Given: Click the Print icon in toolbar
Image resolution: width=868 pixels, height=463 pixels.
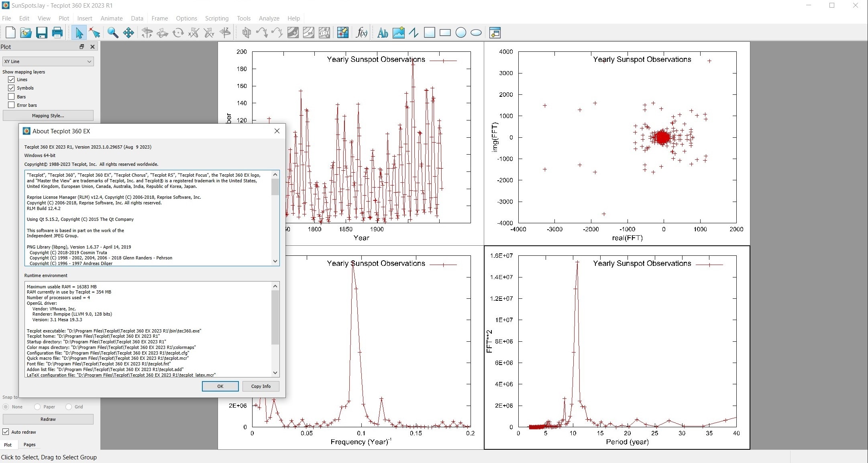Looking at the screenshot, I should 57,33.
